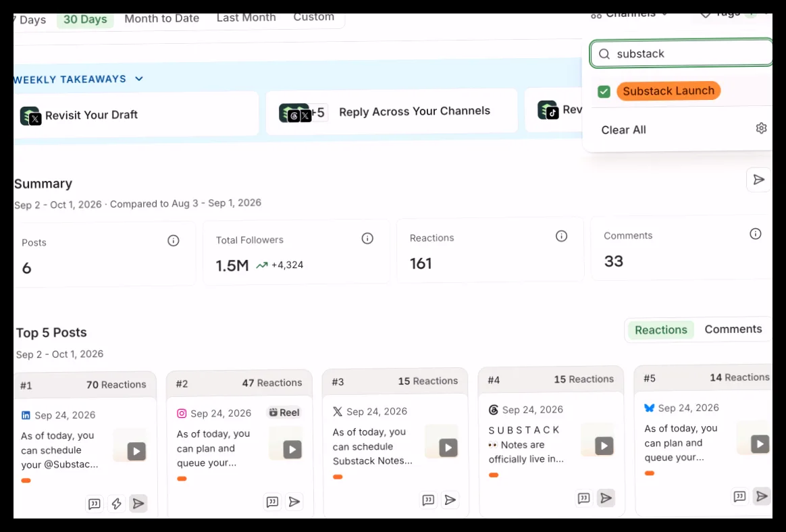786x532 pixels.
Task: Open the comment icon on post #5
Action: point(740,497)
